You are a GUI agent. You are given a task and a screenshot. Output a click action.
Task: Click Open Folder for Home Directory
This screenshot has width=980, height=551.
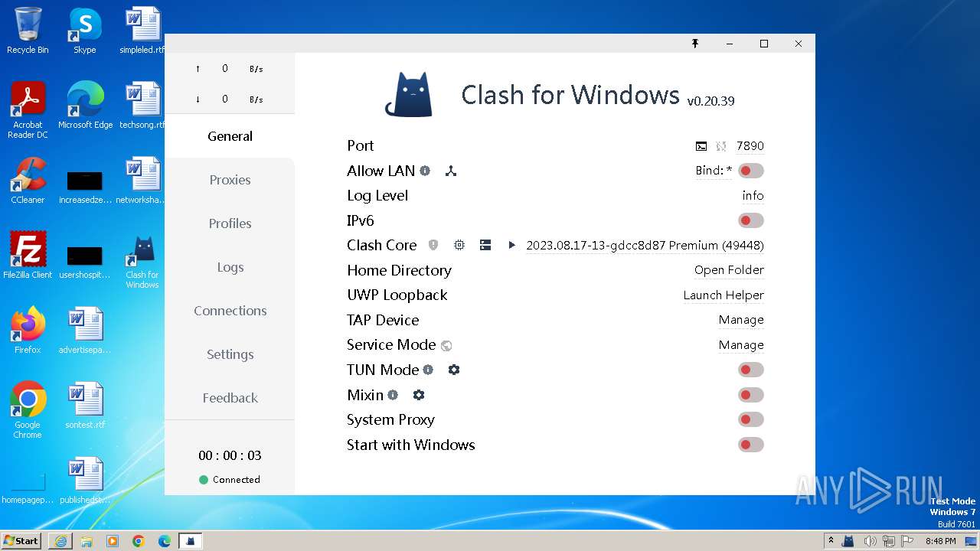(729, 270)
